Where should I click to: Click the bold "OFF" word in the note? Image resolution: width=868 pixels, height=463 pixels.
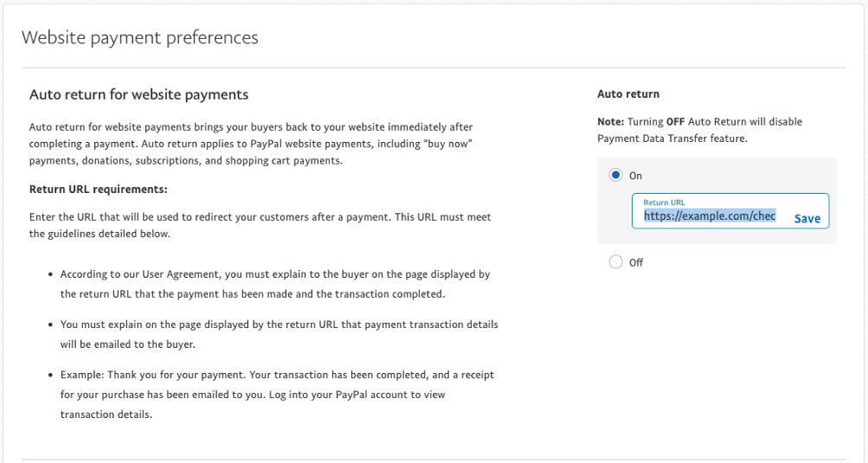(676, 122)
